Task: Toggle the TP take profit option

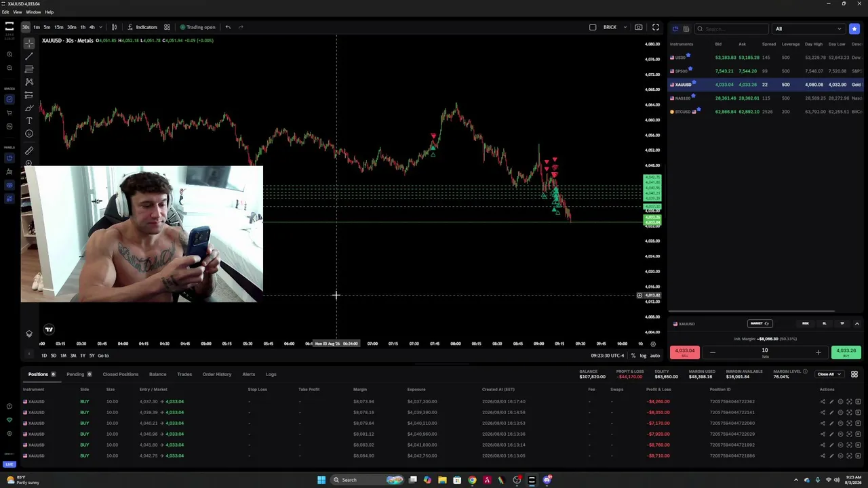Action: (x=842, y=323)
